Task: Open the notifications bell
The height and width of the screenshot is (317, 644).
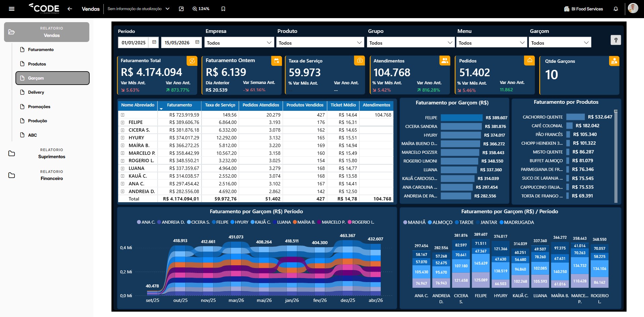Action: click(616, 9)
